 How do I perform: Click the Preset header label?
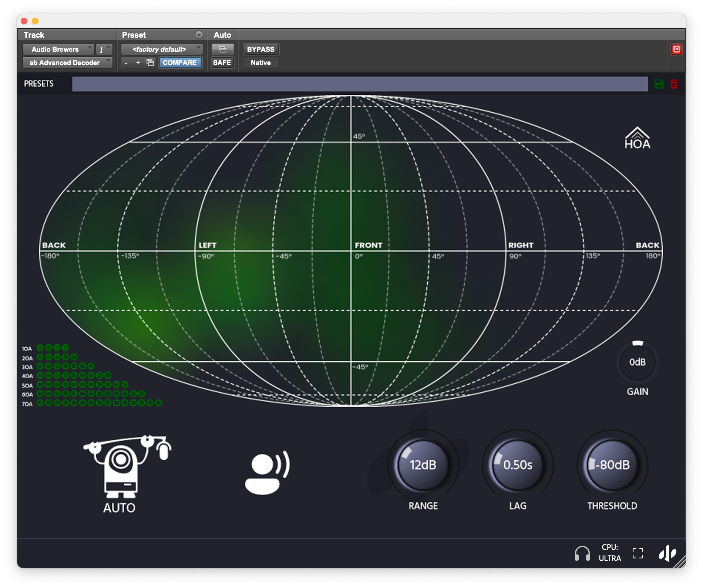pos(134,35)
